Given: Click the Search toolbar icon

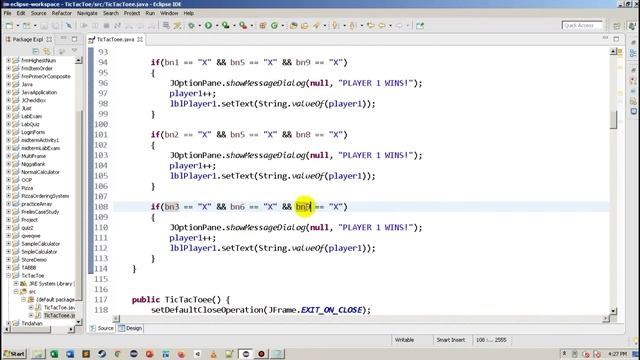Looking at the screenshot, I should pyautogui.click(x=316, y=26).
